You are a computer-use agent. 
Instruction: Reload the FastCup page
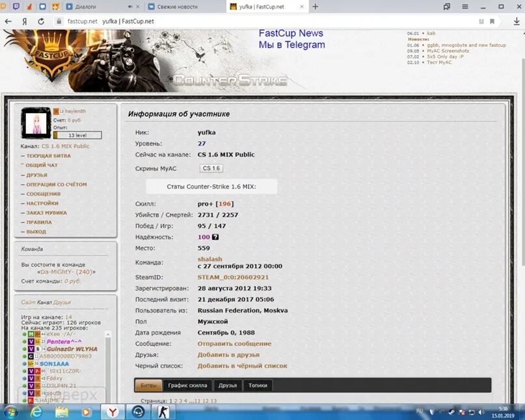coord(41,21)
